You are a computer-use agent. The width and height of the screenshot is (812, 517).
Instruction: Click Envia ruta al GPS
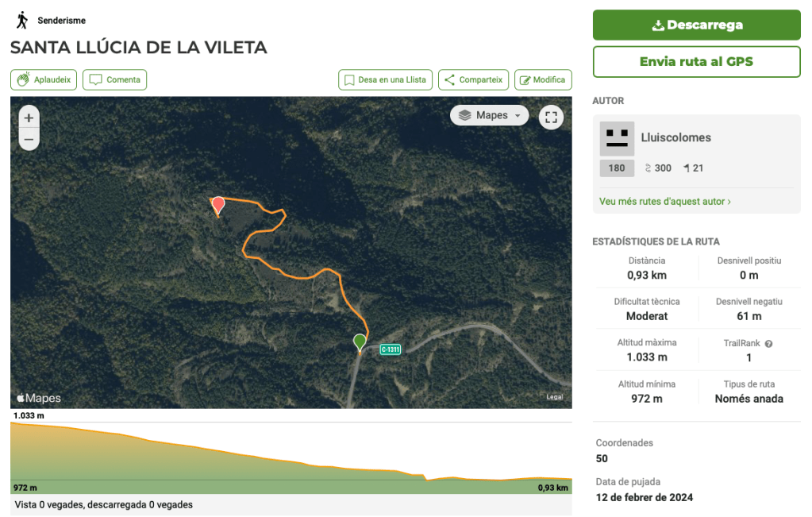point(696,61)
